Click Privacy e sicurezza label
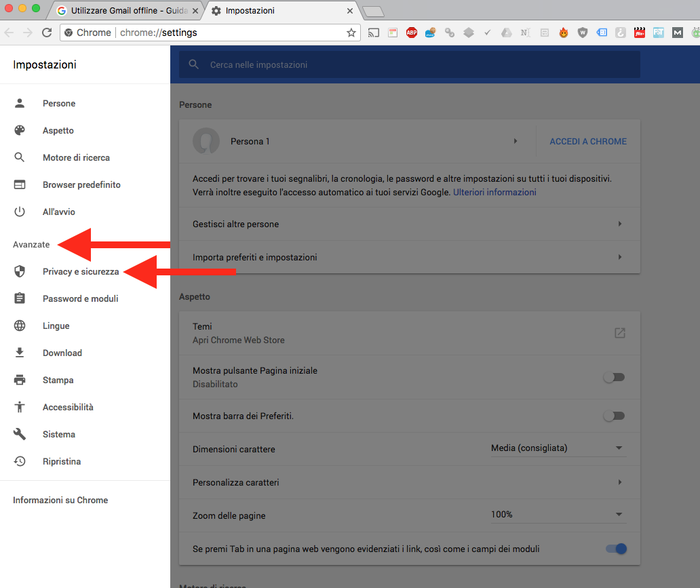Viewport: 700px width, 588px height. click(x=81, y=271)
